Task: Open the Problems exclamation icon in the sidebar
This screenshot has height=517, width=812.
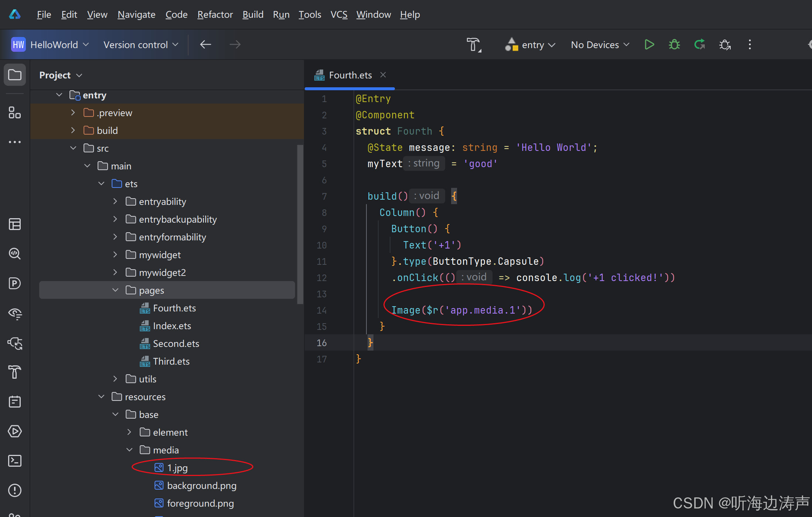Action: click(15, 490)
